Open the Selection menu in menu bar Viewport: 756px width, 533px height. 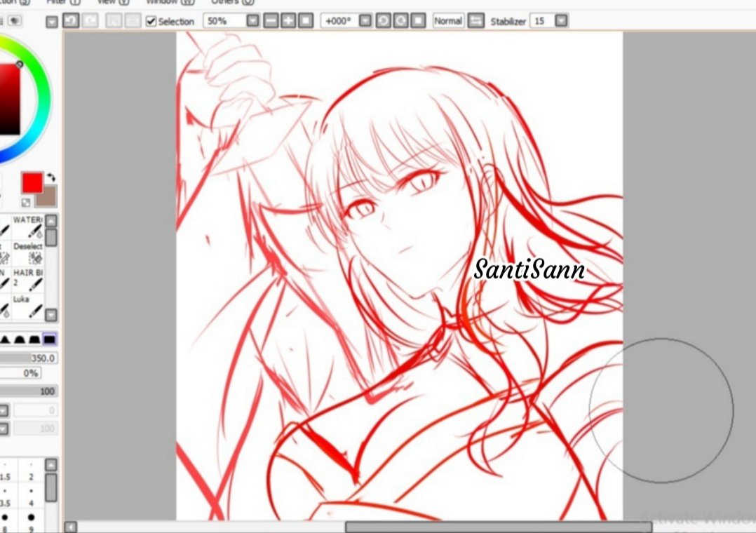pos(15,2)
